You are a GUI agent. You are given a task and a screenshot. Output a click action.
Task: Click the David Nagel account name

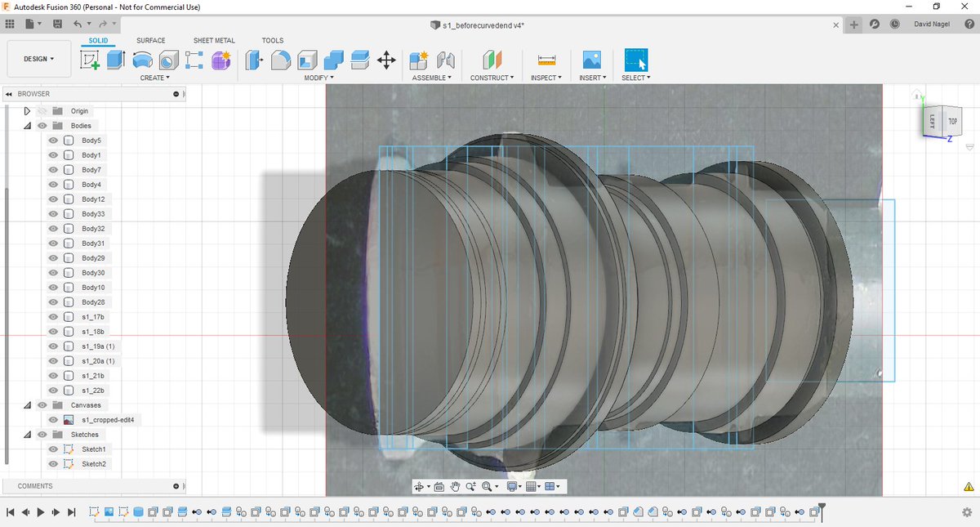(x=931, y=24)
